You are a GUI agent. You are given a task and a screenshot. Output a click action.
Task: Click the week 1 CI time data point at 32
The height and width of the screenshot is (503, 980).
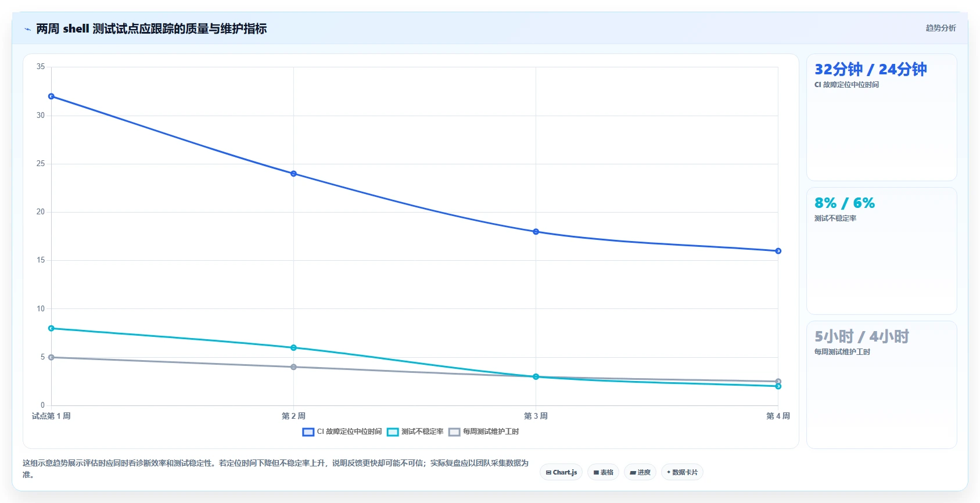pos(51,96)
